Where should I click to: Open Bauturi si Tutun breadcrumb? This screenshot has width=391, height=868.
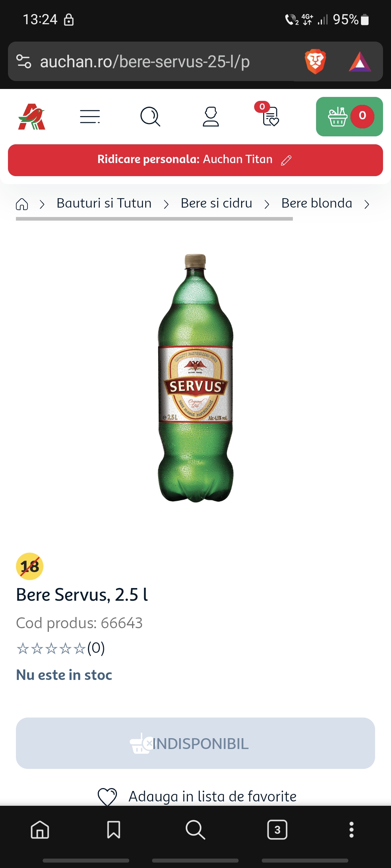pyautogui.click(x=104, y=203)
